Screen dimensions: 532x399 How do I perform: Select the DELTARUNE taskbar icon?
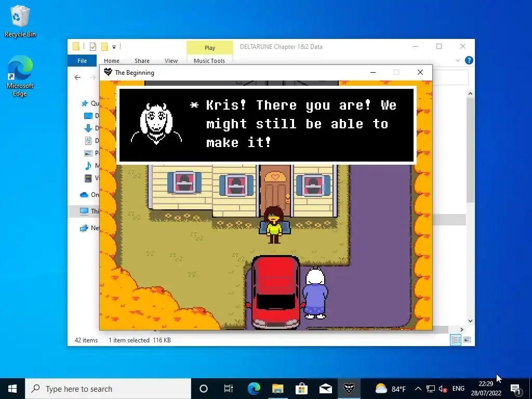[349, 389]
